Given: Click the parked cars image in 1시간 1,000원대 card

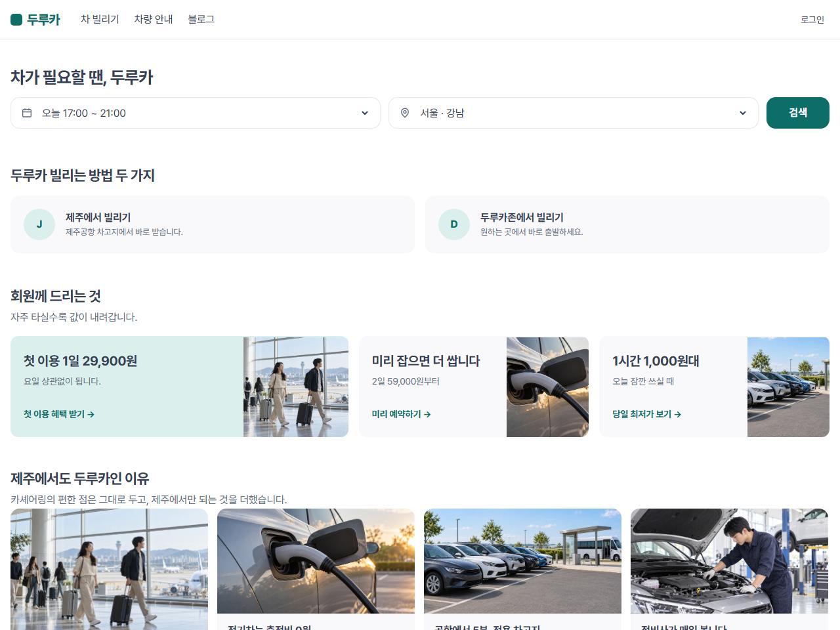Looking at the screenshot, I should 788,387.
